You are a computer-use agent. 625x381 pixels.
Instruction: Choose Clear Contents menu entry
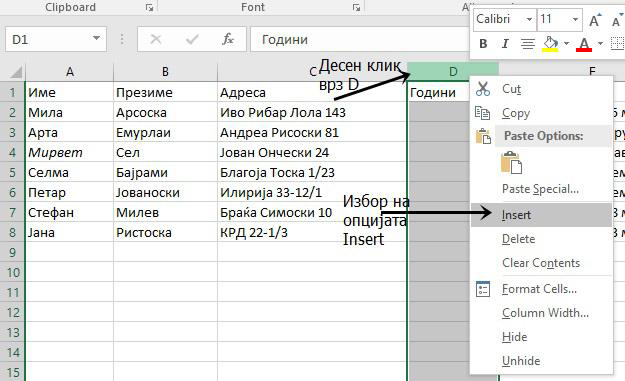[541, 263]
